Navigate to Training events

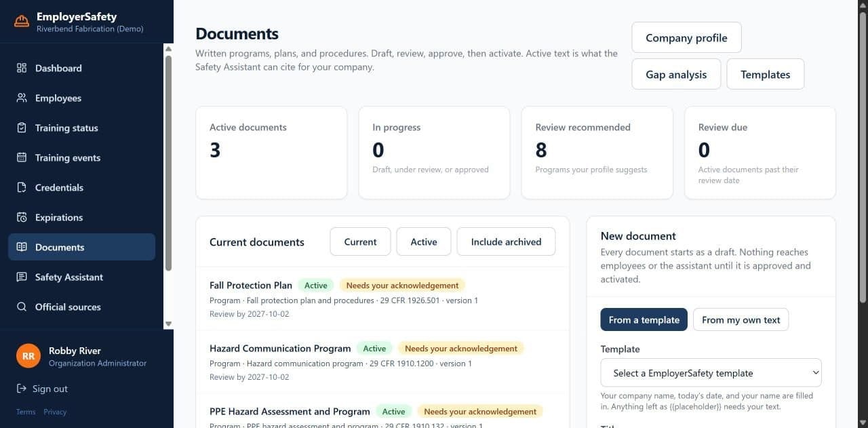pos(81,157)
